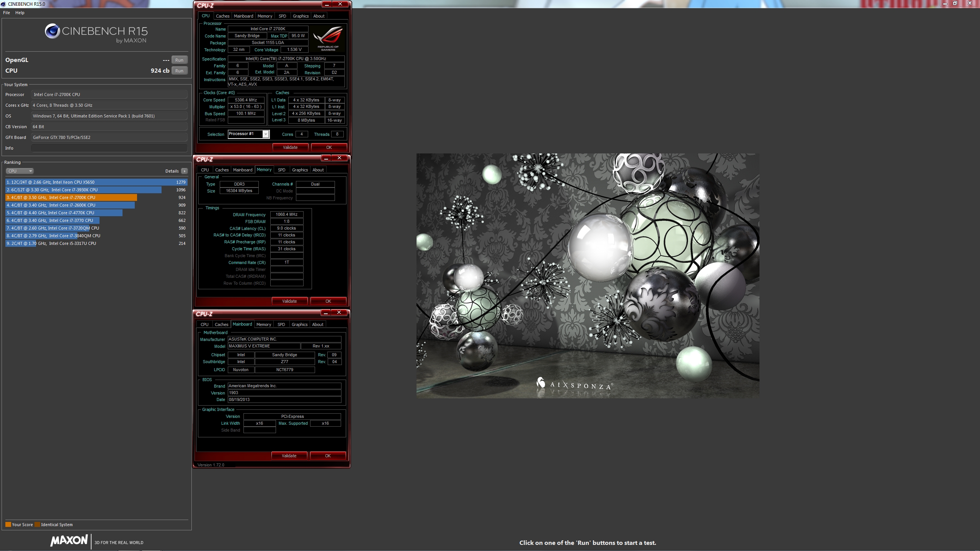Click the BIOS version 1903 field
Image resolution: width=980 pixels, height=551 pixels.
[x=284, y=393]
